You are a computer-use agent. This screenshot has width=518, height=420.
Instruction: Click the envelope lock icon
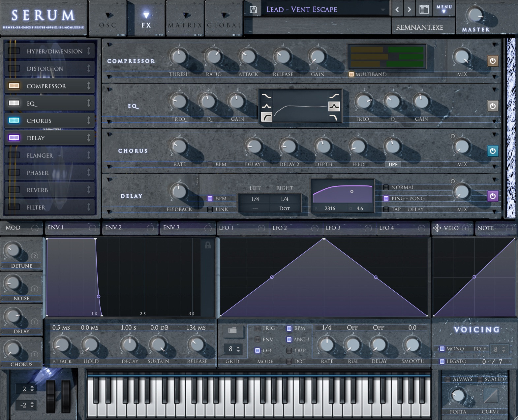(208, 245)
